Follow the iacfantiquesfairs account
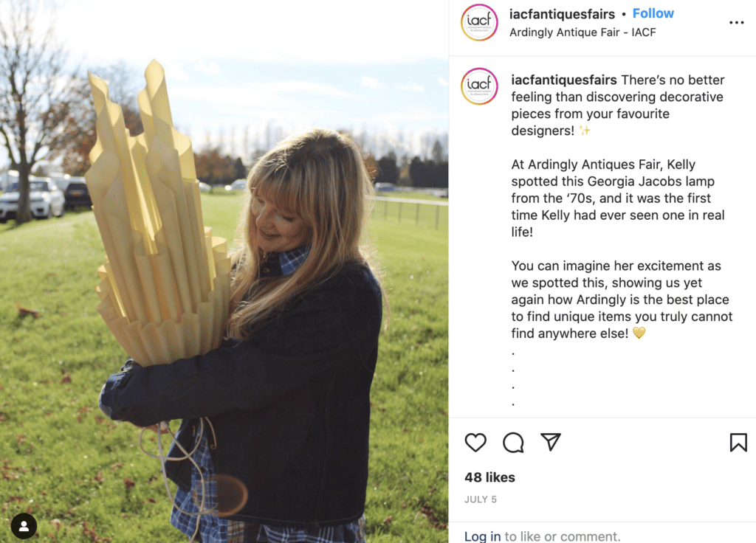756x543 pixels. [x=653, y=13]
